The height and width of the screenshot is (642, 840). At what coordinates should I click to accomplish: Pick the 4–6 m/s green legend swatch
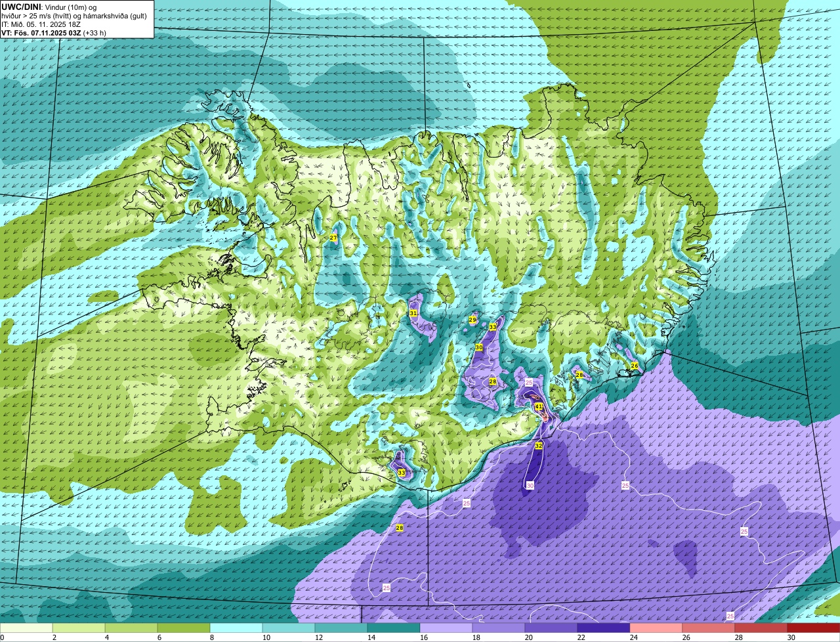click(131, 628)
